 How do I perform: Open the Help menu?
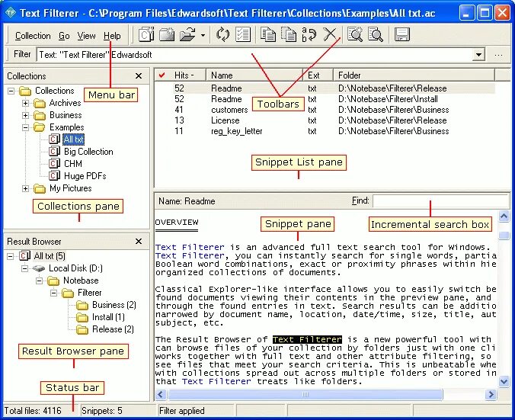pyautogui.click(x=112, y=36)
